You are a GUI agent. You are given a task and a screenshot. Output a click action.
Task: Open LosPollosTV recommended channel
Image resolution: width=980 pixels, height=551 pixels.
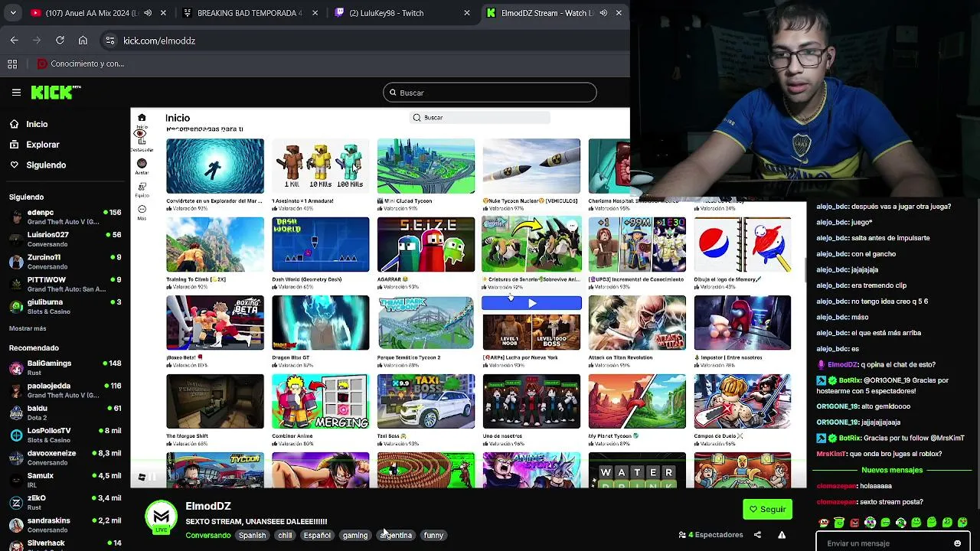click(65, 435)
